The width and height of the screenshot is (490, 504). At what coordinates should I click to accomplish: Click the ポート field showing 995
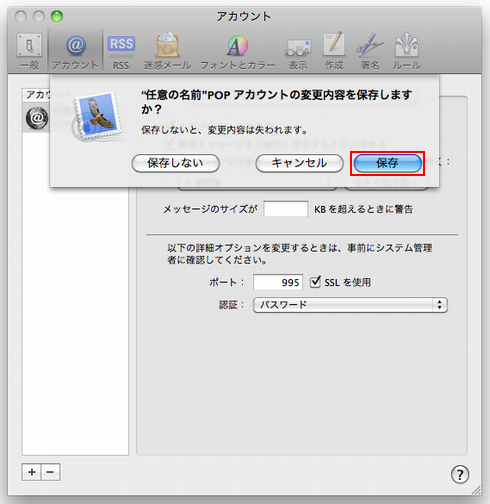[278, 282]
